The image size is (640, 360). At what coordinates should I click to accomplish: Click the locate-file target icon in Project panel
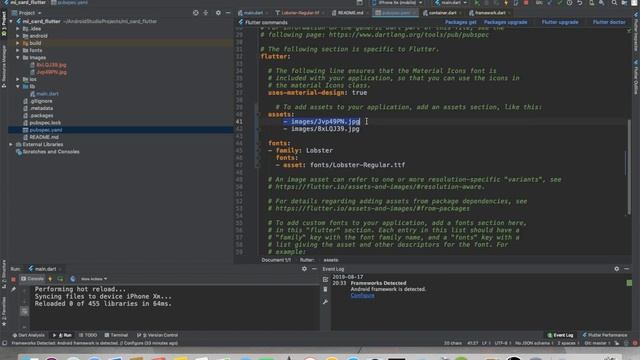point(196,13)
